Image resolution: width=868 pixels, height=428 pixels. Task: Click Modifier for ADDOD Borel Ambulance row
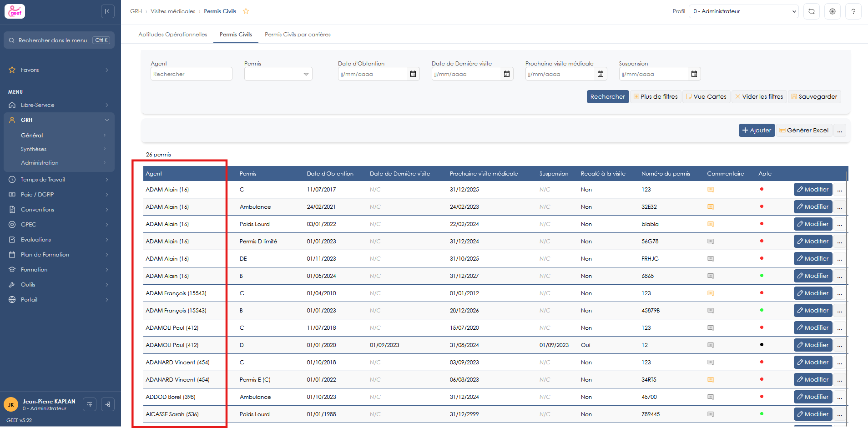click(x=813, y=397)
